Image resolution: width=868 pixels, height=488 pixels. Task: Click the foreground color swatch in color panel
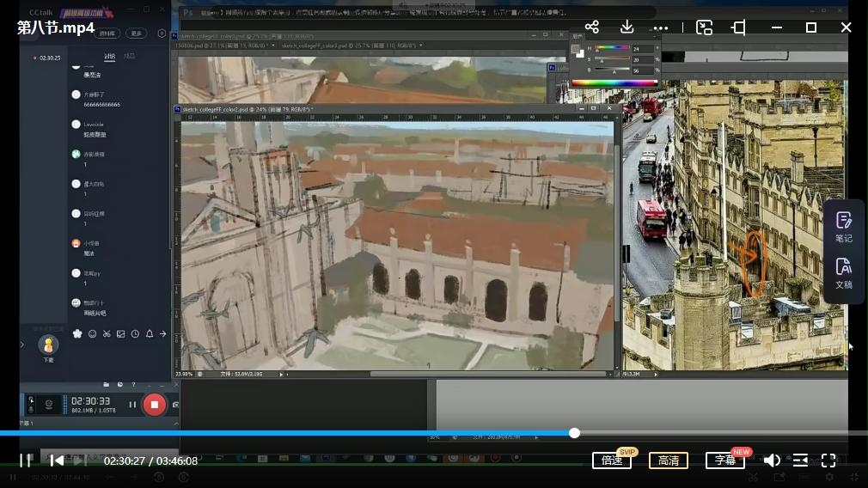576,50
